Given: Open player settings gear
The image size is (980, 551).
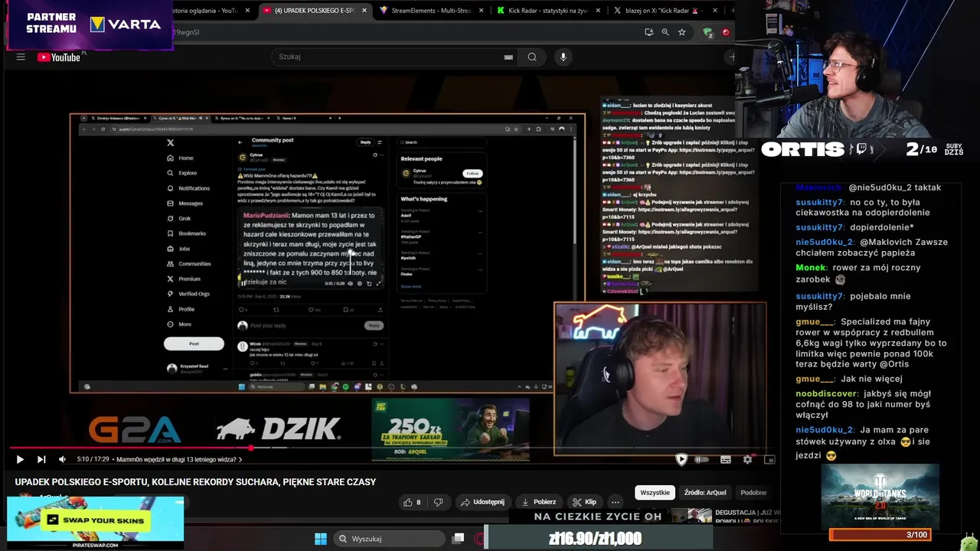Looking at the screenshot, I should pyautogui.click(x=748, y=459).
